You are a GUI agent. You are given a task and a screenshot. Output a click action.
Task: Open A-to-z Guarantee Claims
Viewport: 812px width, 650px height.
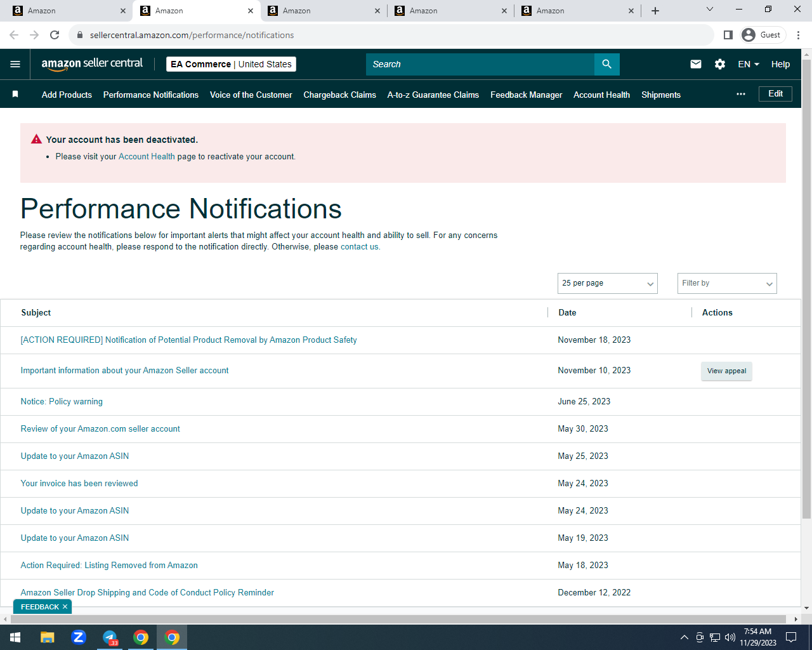coord(433,95)
